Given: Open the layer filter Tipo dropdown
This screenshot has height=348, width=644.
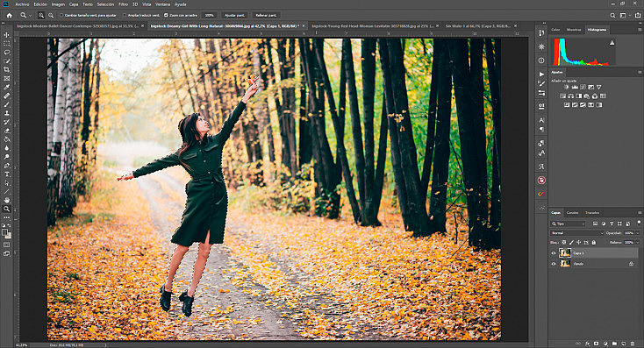Looking at the screenshot, I should [x=569, y=224].
